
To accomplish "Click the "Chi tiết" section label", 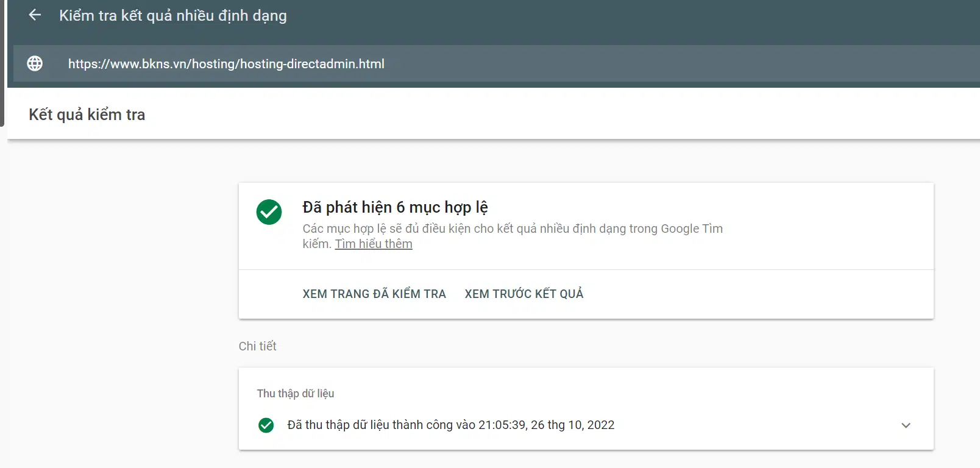I will tap(257, 346).
